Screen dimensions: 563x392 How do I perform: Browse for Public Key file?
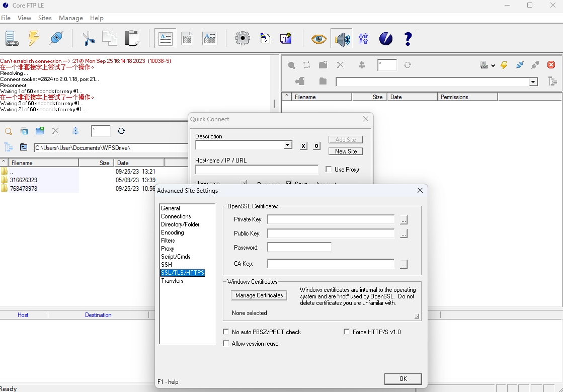coord(404,233)
